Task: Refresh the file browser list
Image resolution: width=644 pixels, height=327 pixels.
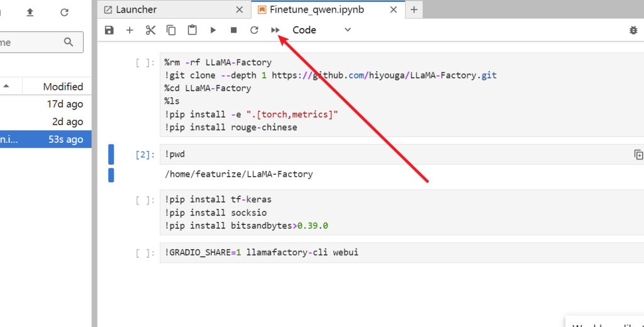Action: pos(64,13)
